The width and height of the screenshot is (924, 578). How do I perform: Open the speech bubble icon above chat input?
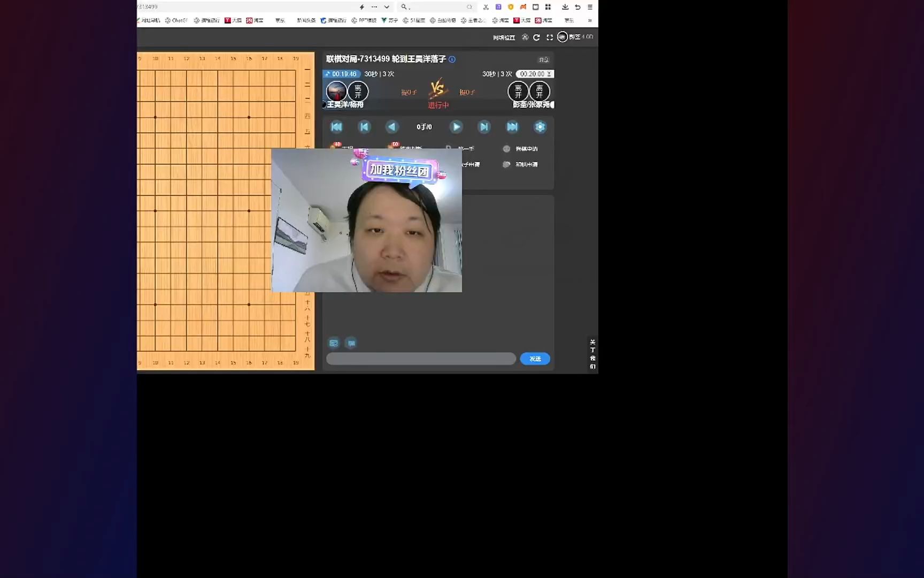point(351,343)
